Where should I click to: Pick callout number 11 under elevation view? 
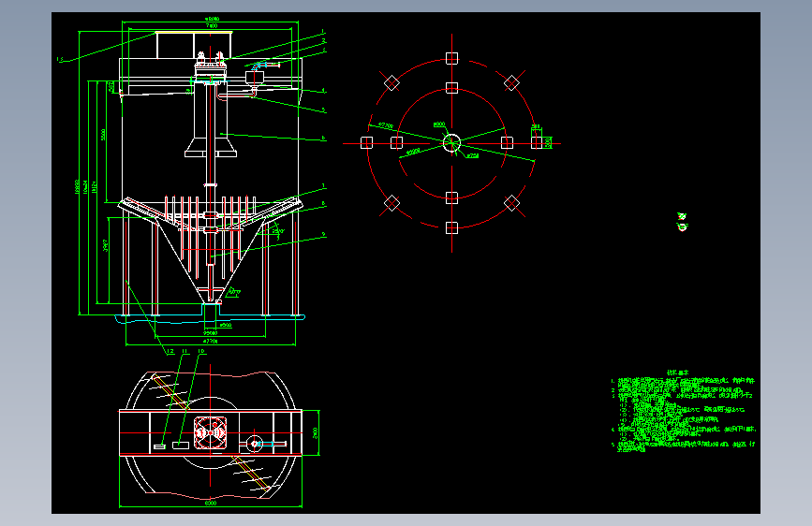185,352
